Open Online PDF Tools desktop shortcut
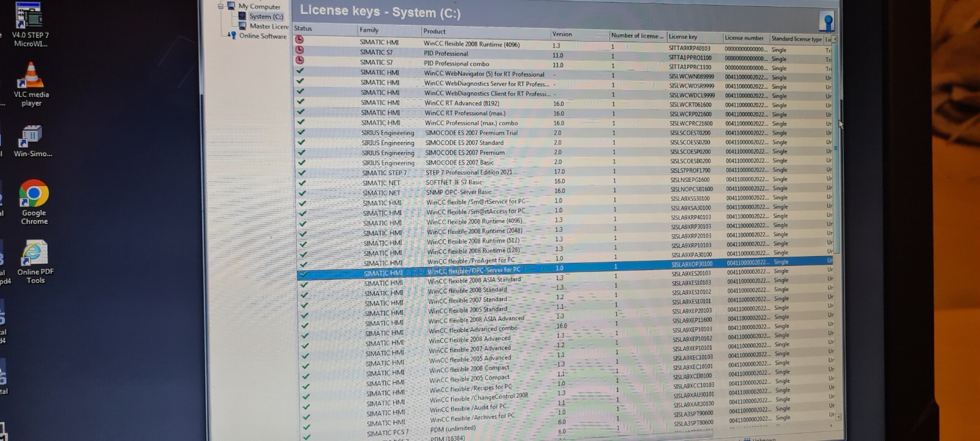The image size is (980, 441). [35, 262]
